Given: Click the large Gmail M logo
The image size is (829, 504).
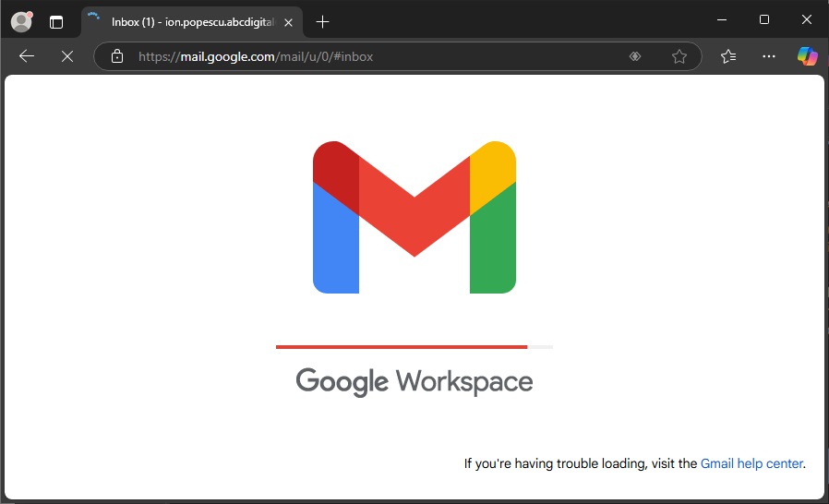Looking at the screenshot, I should click(414, 217).
